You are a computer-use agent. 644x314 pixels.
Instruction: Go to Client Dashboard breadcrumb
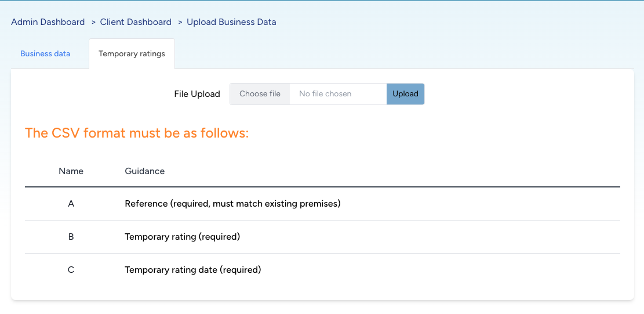136,22
